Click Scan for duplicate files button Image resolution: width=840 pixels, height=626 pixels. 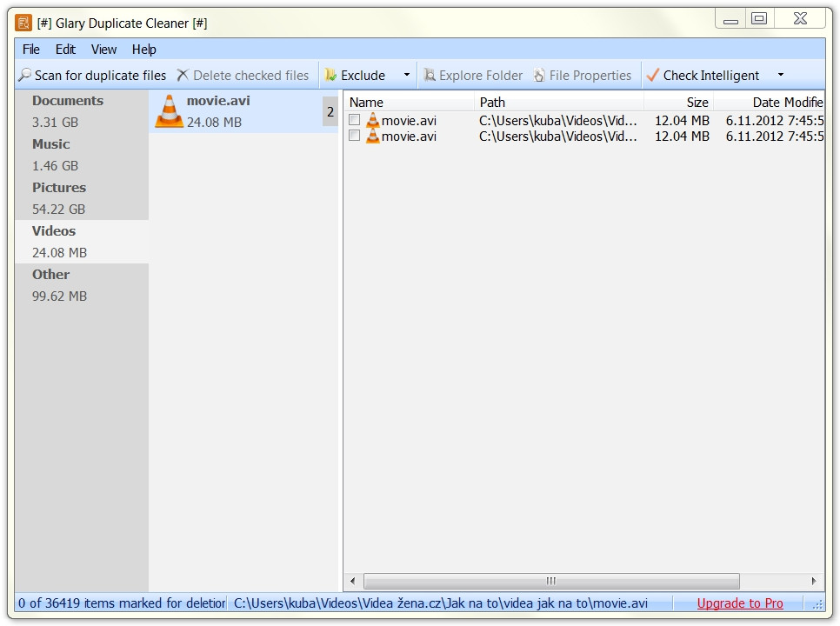pyautogui.click(x=93, y=75)
